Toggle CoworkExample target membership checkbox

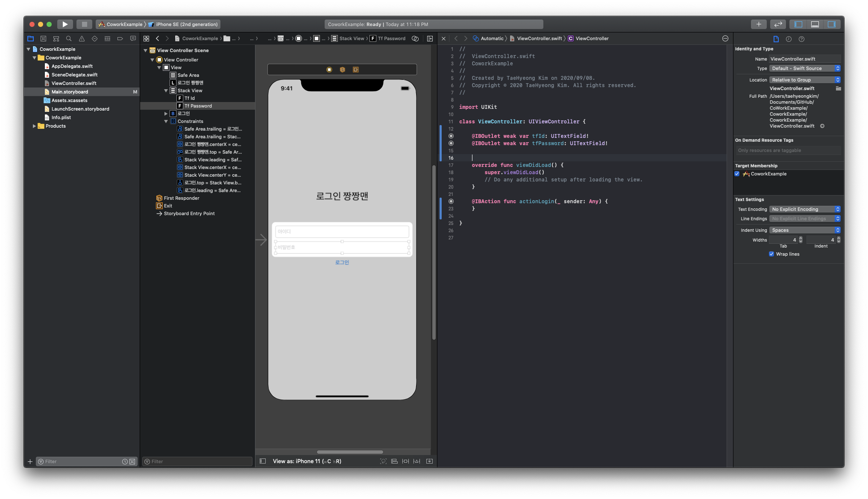737,174
